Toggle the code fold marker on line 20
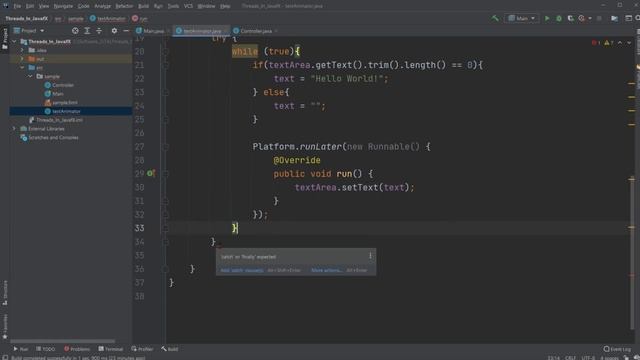640x360 pixels. coord(165,51)
